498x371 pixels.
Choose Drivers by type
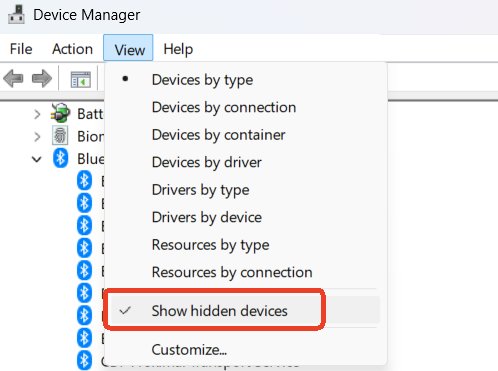click(x=245, y=190)
